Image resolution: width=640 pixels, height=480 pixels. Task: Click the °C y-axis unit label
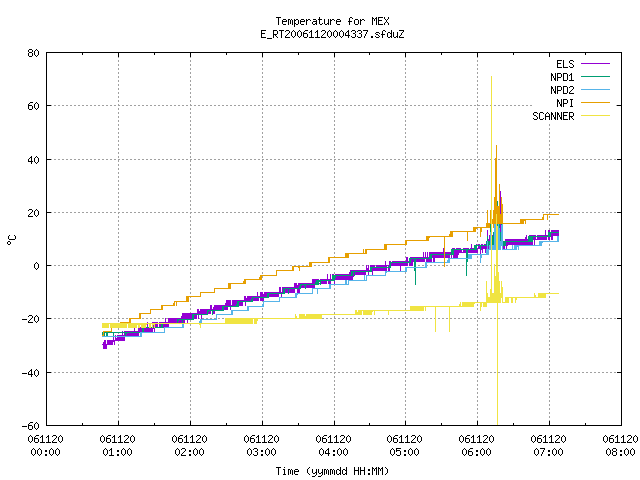pos(11,240)
